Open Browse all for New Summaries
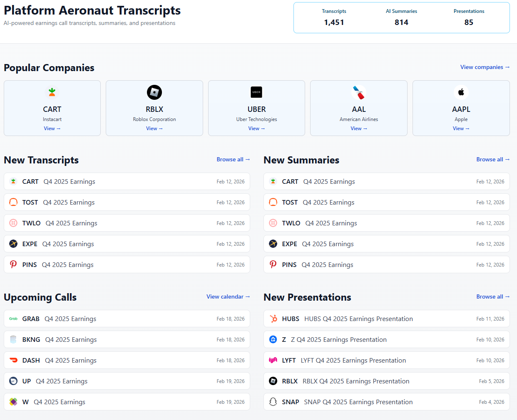Screen dimensions: 517x420 point(493,159)
